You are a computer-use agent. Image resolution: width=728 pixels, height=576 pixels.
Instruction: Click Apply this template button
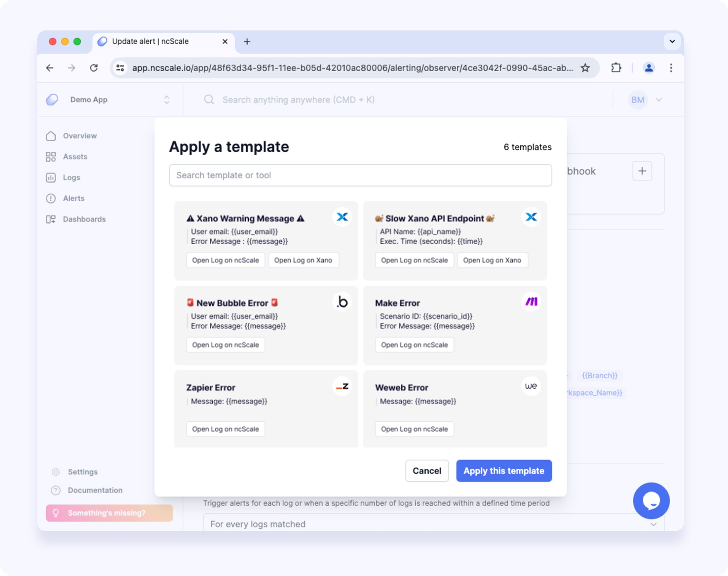point(504,471)
